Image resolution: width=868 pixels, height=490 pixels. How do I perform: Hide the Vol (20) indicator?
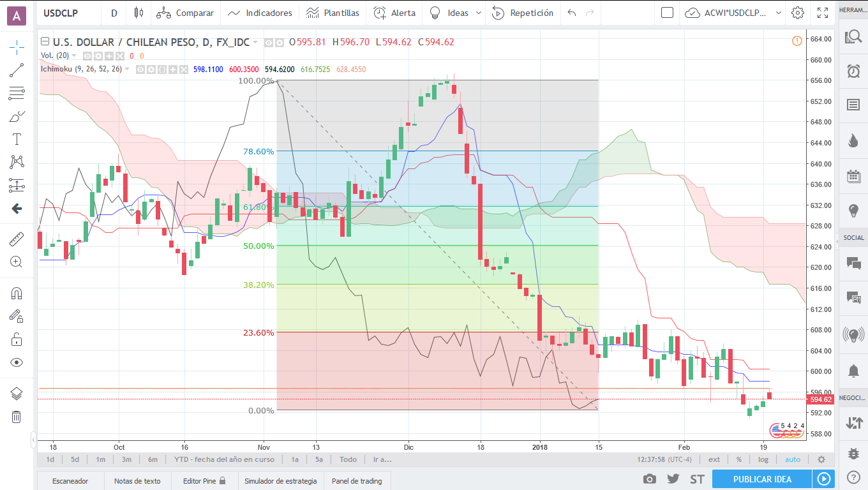(87, 56)
